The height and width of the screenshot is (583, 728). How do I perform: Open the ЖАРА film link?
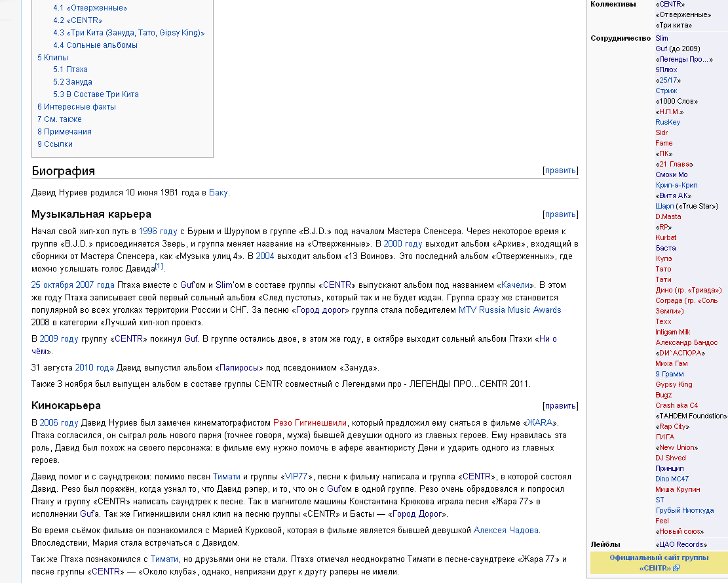(540, 423)
